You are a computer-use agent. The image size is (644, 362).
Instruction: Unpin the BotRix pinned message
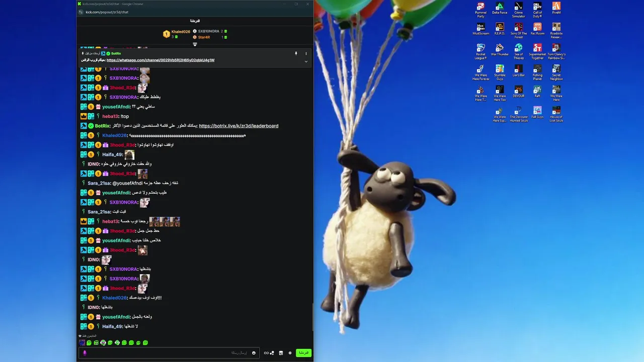pos(296,53)
